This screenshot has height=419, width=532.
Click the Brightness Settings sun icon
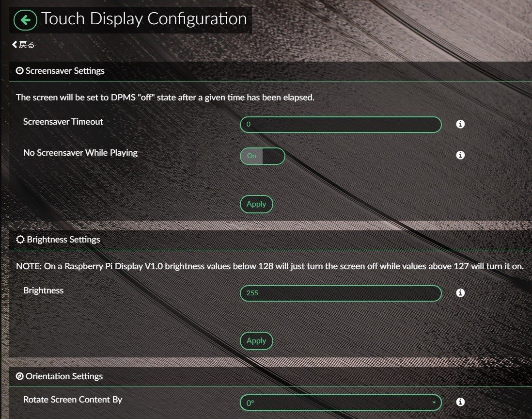[x=20, y=240]
